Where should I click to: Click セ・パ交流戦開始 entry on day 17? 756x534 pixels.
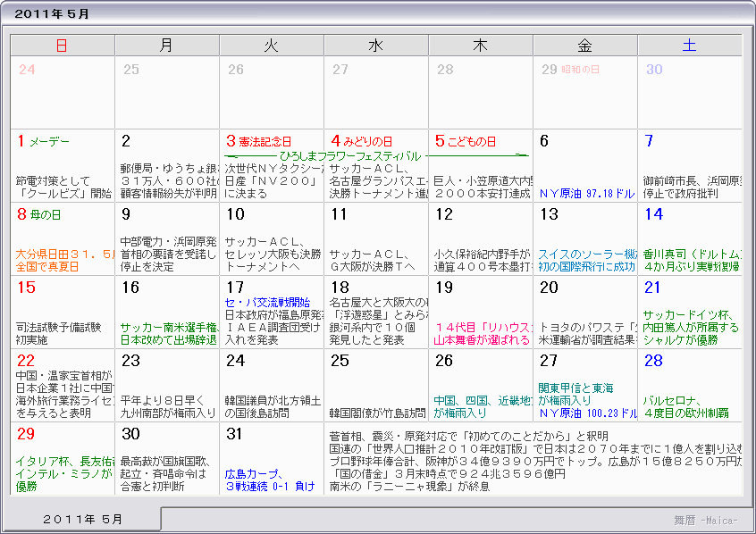point(267,303)
